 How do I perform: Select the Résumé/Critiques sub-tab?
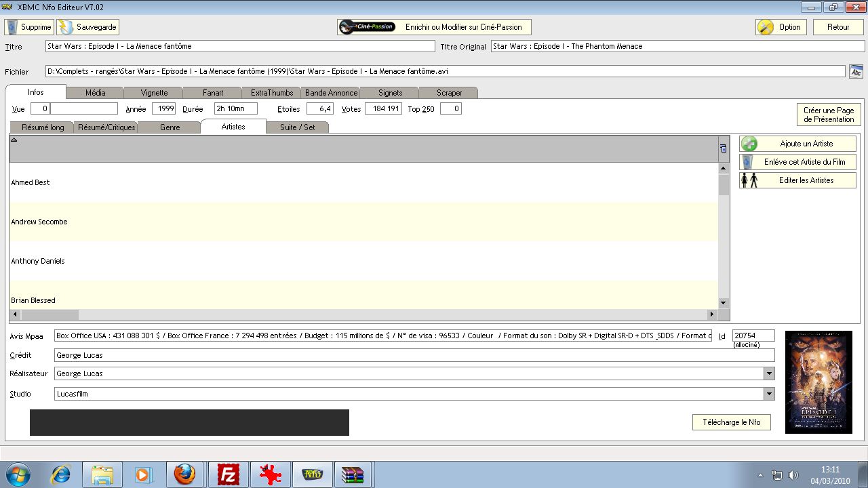click(106, 127)
